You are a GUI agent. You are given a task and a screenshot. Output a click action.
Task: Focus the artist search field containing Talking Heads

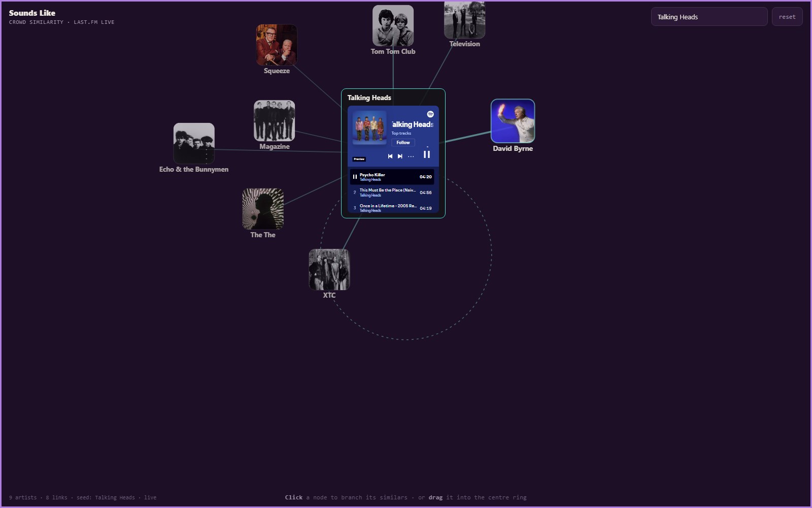tap(709, 17)
